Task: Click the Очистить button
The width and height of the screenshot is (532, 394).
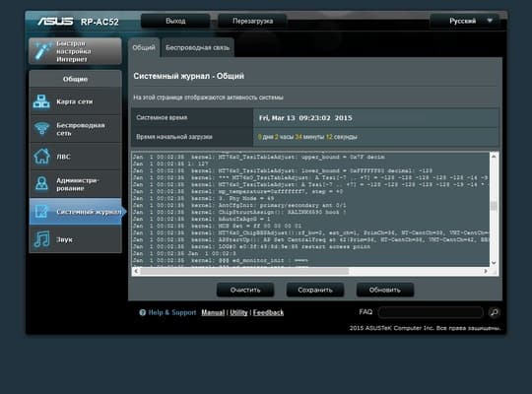Action: coord(245,290)
